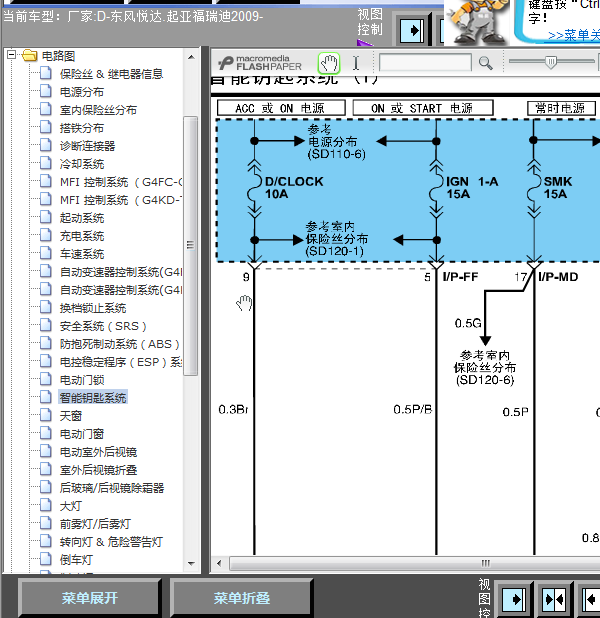Open the 电源分布 diagram entry

(82, 92)
